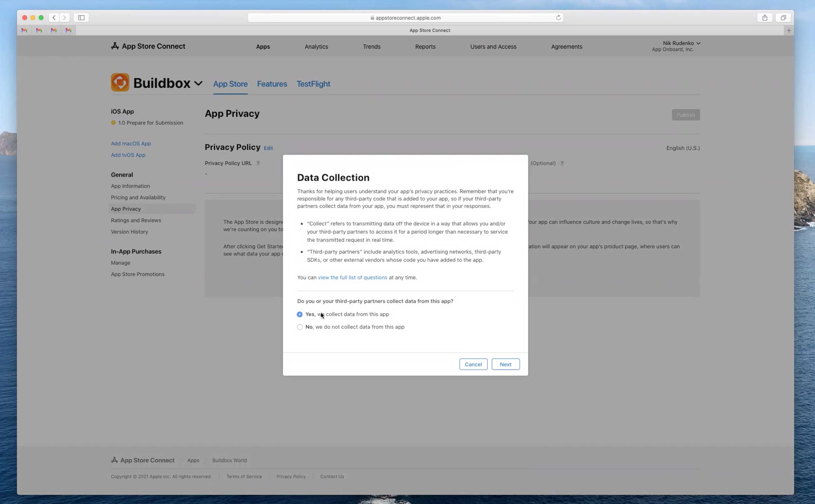Click the Buildbox app icon
The width and height of the screenshot is (815, 504).
[x=120, y=82]
